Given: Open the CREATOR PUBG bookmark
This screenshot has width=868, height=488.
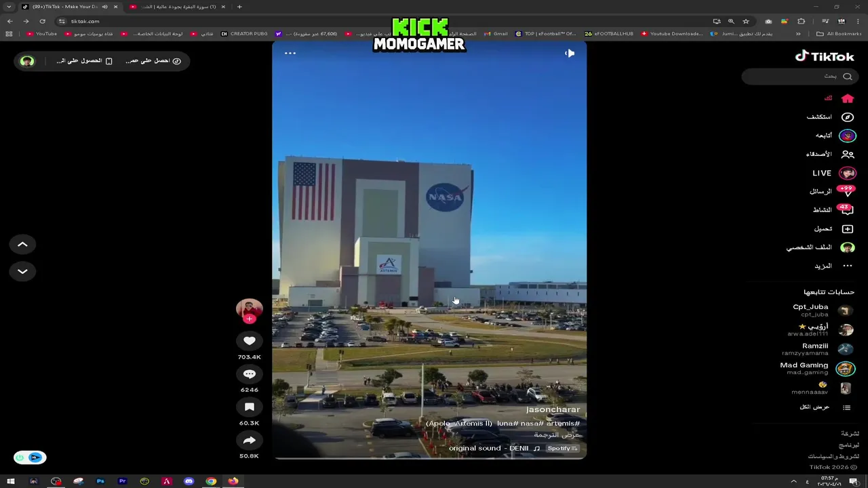Looking at the screenshot, I should [x=244, y=34].
